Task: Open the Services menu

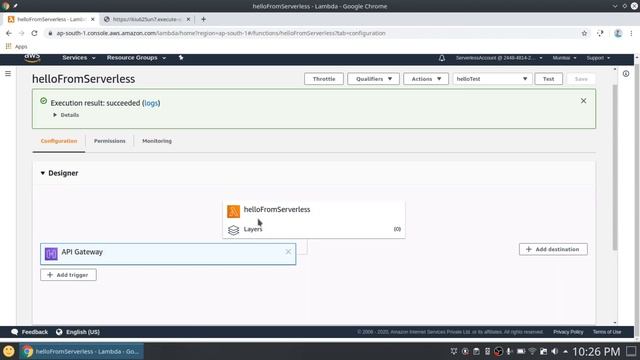Action: [79, 58]
